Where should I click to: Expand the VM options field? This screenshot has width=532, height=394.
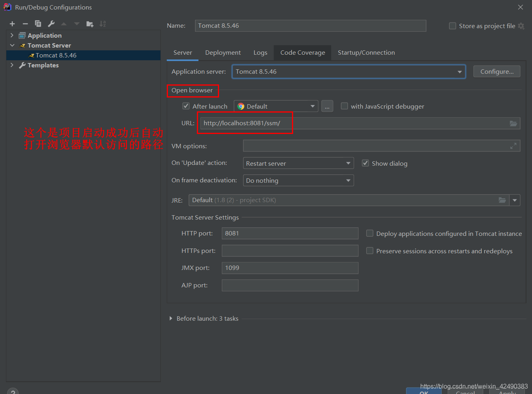click(513, 146)
